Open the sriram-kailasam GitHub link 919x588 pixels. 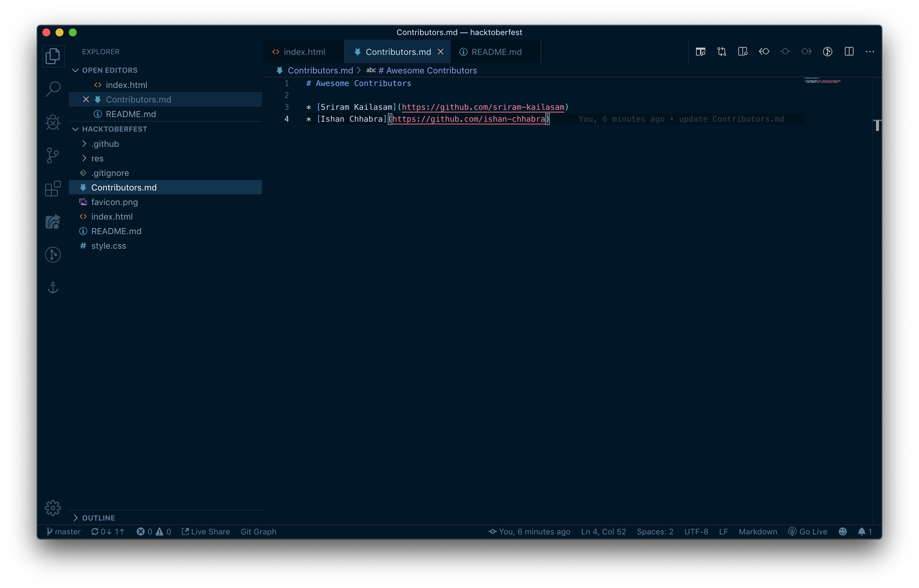tap(483, 107)
